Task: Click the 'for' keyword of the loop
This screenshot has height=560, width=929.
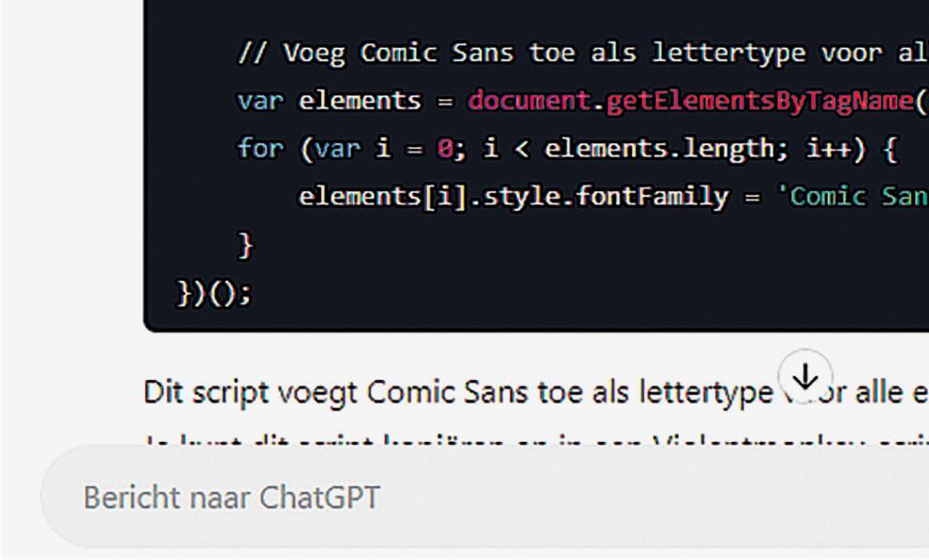Action: pos(259,148)
